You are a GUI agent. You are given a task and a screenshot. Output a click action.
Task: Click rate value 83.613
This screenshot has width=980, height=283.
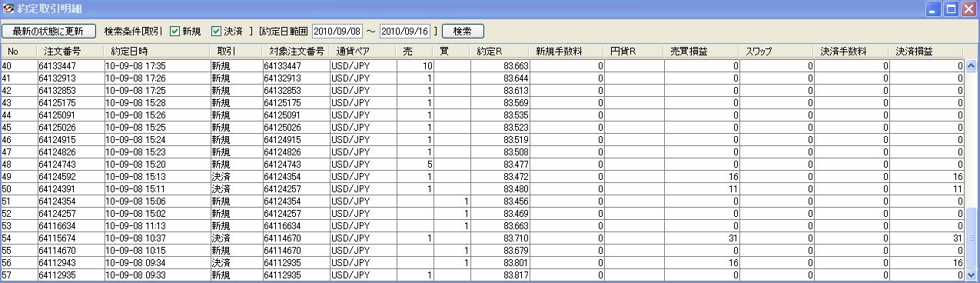(x=516, y=91)
